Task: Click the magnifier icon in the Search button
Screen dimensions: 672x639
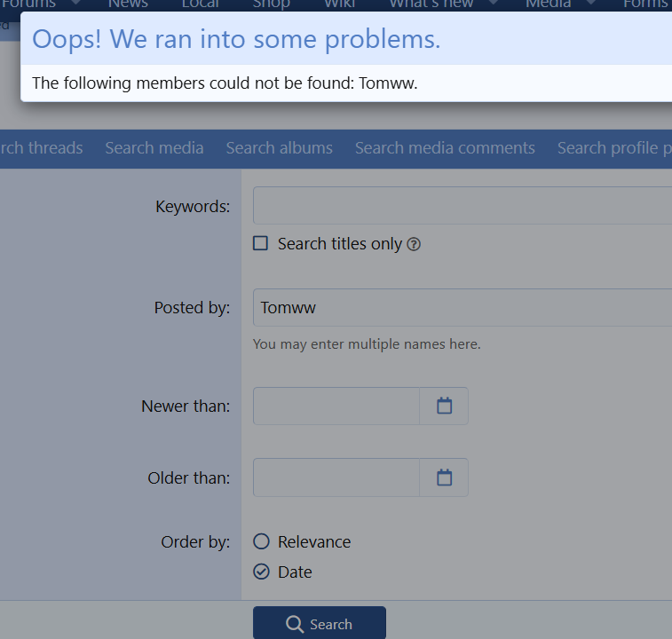Action: 296,625
